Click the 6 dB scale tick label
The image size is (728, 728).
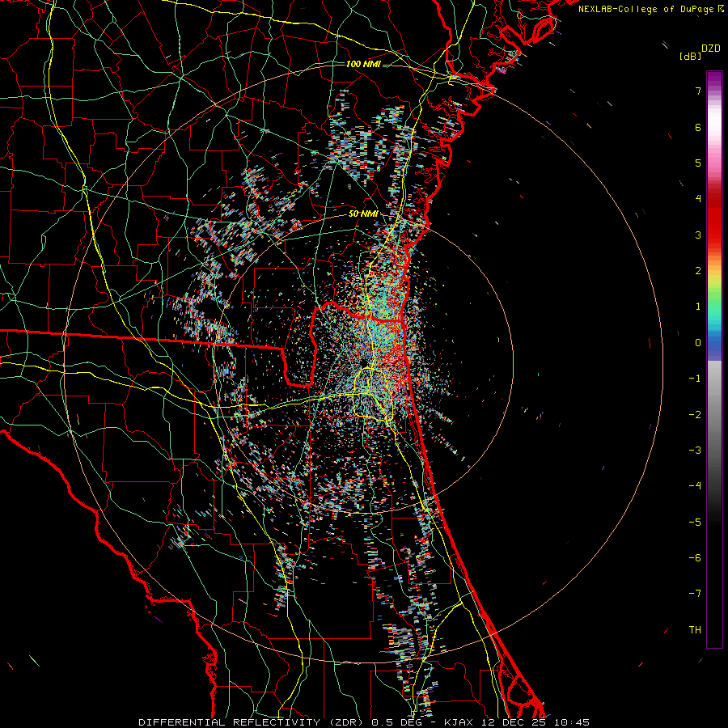click(698, 127)
